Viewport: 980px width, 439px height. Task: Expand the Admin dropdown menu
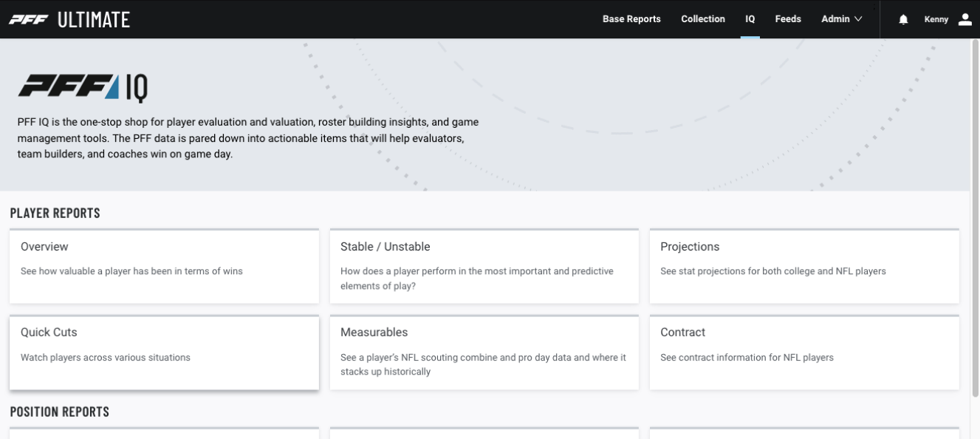point(841,19)
